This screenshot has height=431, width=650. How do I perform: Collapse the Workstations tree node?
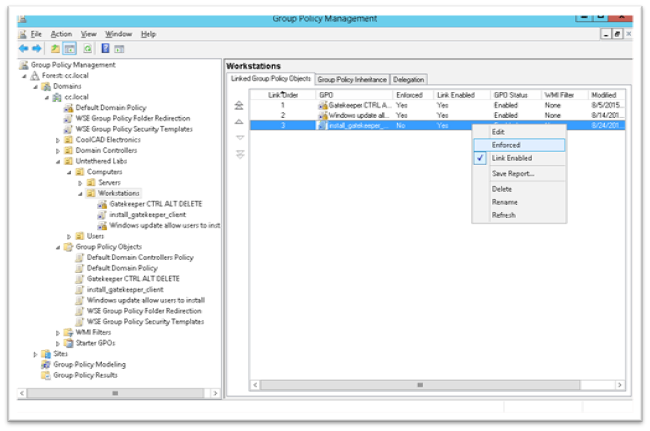(x=79, y=193)
